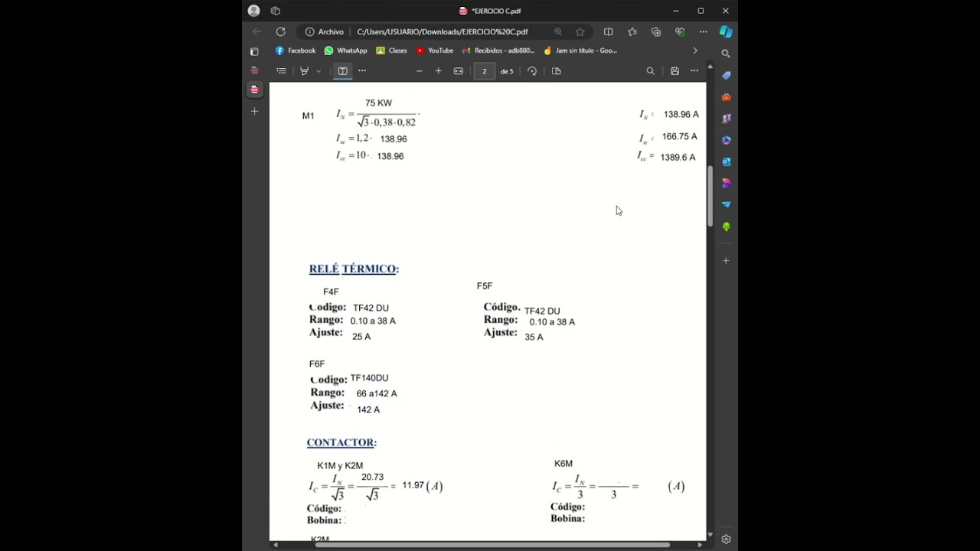The width and height of the screenshot is (980, 551).
Task: Open Edge workspaces icon
Action: point(276,11)
